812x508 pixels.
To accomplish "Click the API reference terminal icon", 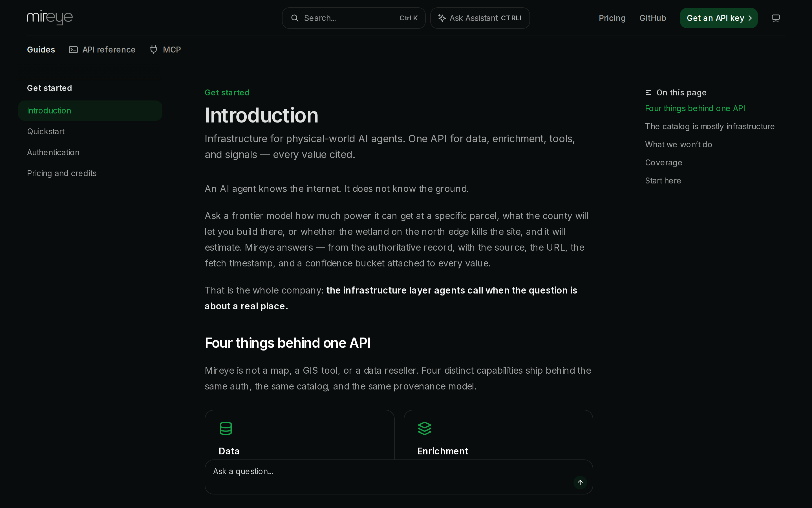I will pos(73,50).
